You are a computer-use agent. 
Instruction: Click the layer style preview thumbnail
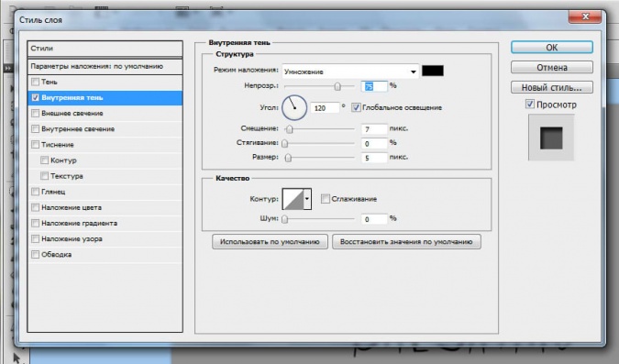(551, 138)
